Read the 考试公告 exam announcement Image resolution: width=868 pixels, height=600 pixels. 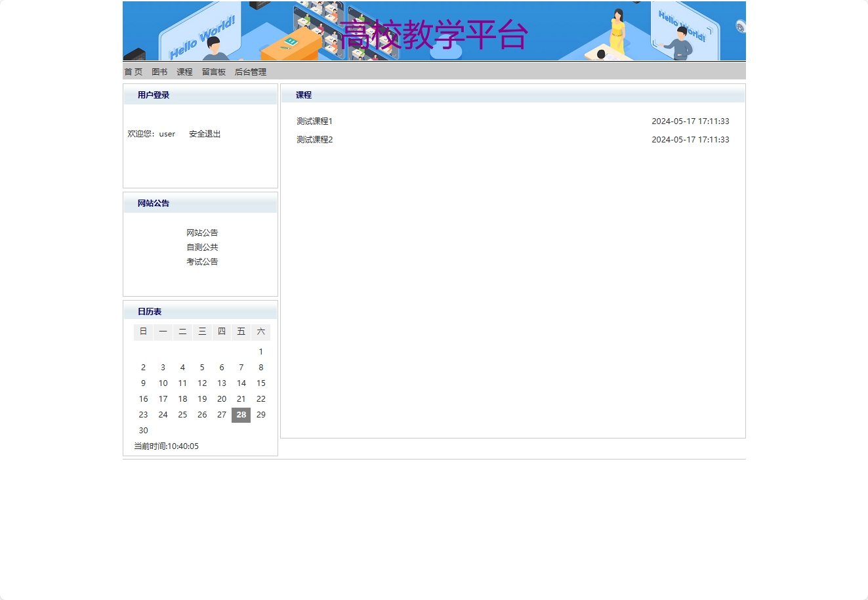[x=202, y=261]
